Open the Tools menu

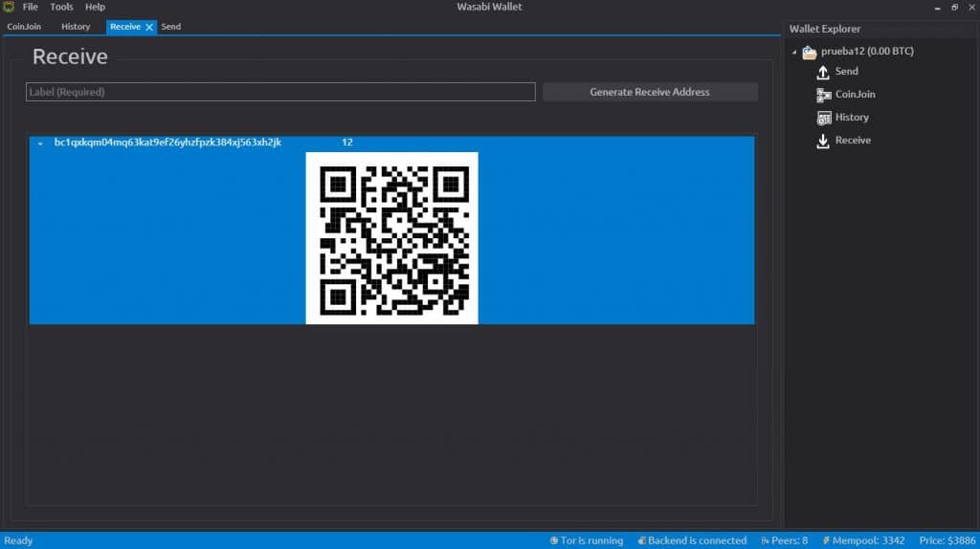tap(61, 7)
